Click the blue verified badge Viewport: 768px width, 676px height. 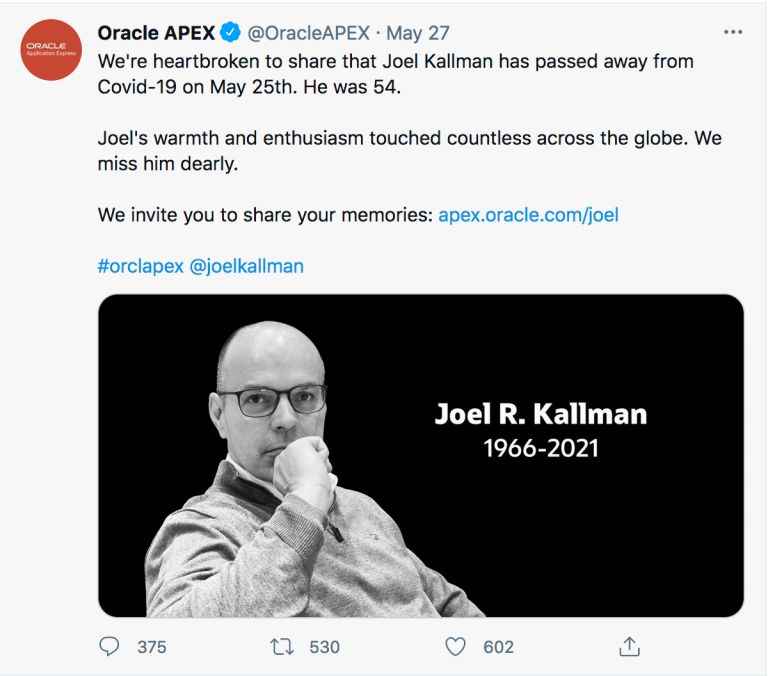point(229,33)
